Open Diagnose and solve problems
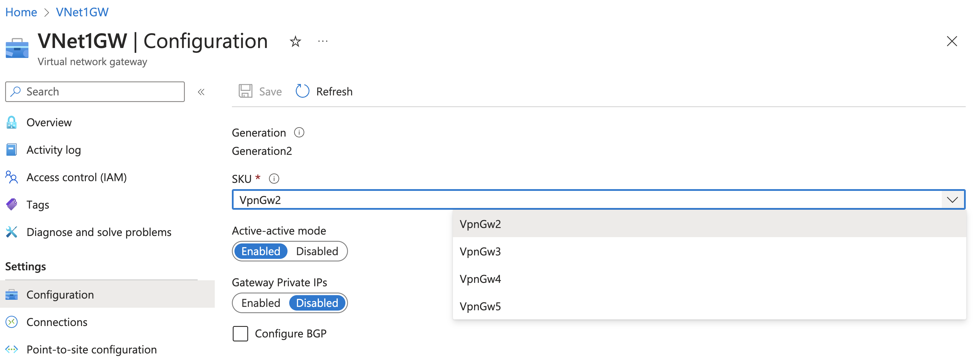The height and width of the screenshot is (360, 980). [98, 232]
